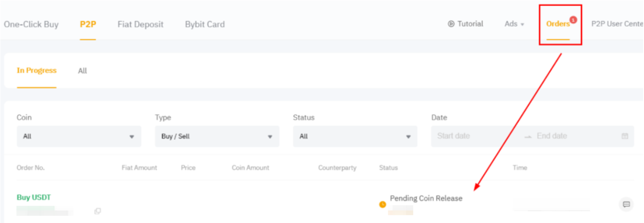Click the calendar icon in date field

coord(625,136)
